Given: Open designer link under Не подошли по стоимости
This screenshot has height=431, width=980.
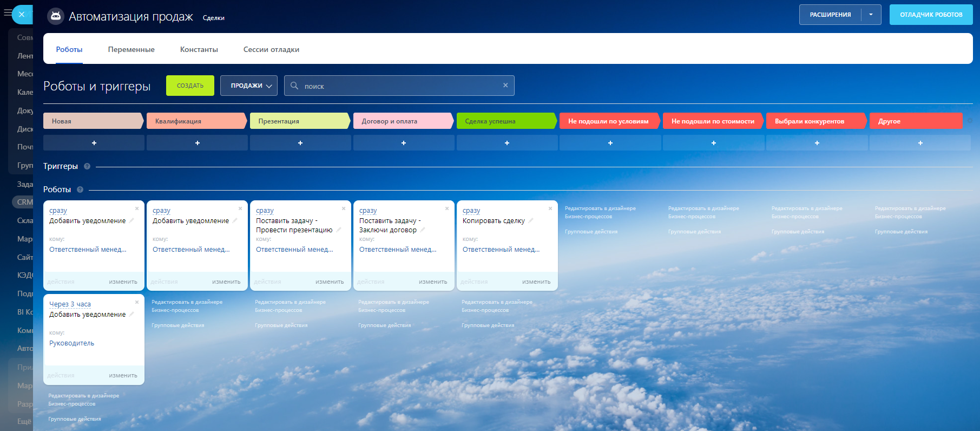Looking at the screenshot, I should click(703, 212).
